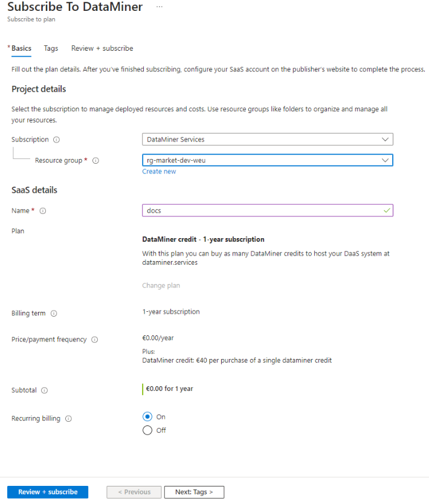429x504 pixels.
Task: Click the Subscribe to plan subtitle
Action: 31,19
